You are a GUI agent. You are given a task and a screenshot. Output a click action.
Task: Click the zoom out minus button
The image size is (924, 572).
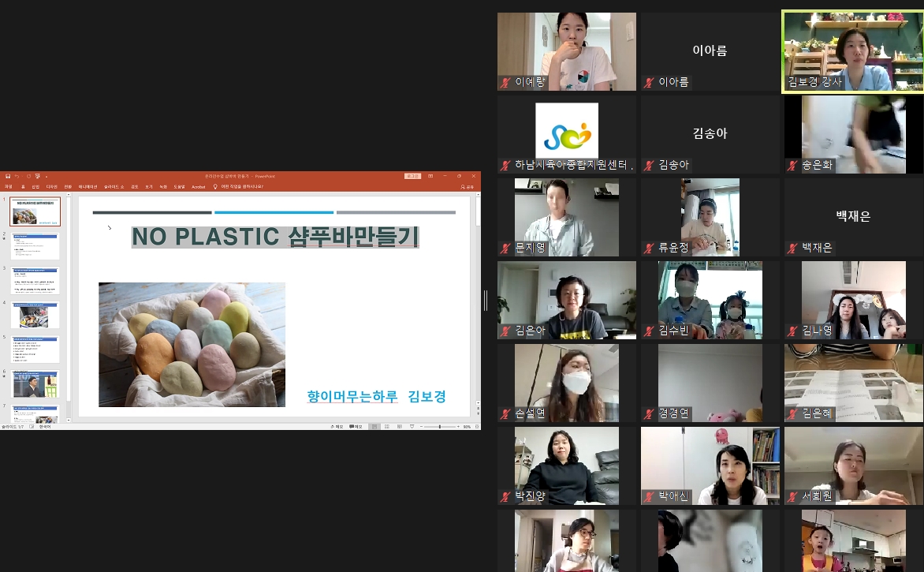pyautogui.click(x=421, y=426)
